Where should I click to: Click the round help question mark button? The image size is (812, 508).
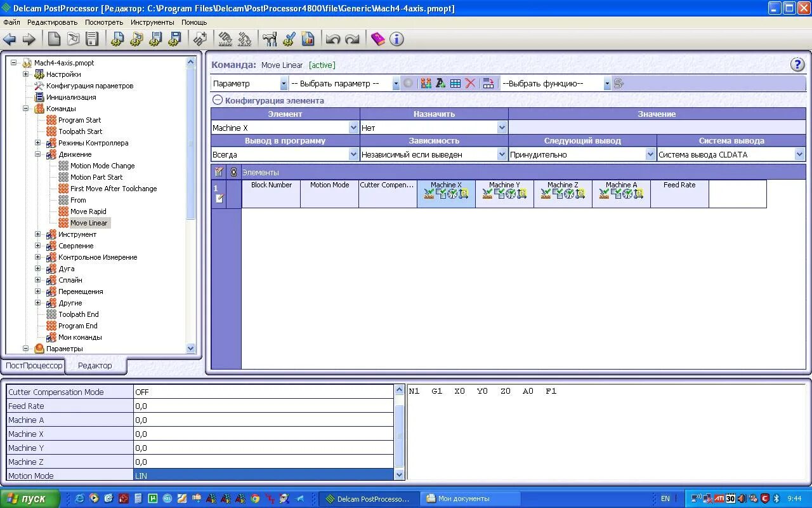tap(797, 65)
